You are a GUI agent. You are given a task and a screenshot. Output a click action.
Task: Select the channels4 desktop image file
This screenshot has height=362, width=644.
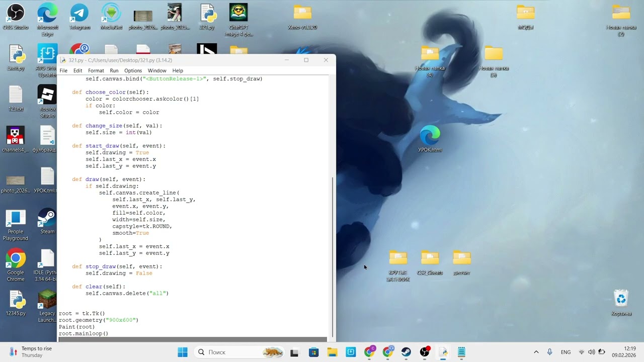point(16,139)
